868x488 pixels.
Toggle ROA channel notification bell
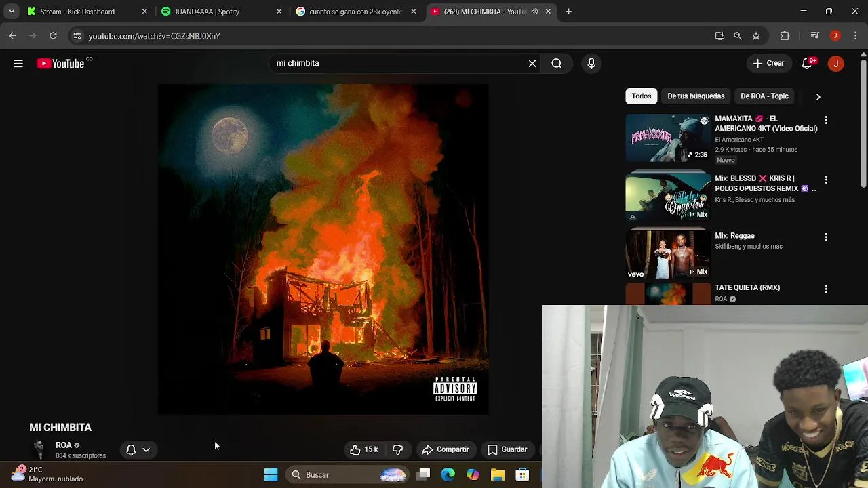point(131,449)
